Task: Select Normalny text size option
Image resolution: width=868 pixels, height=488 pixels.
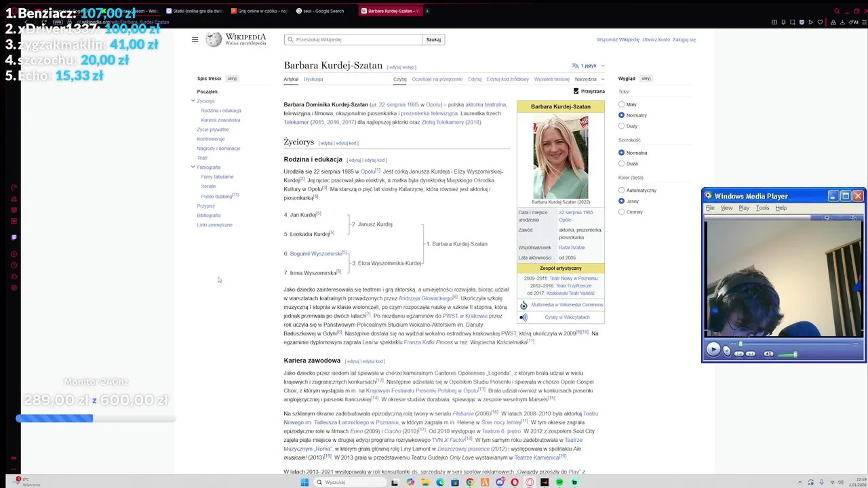Action: pos(621,115)
